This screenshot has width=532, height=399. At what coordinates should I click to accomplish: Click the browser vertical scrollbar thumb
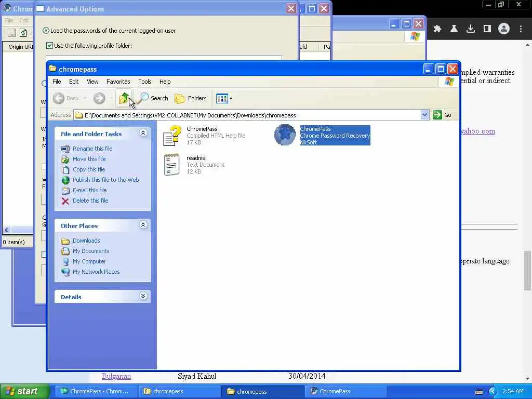click(527, 270)
